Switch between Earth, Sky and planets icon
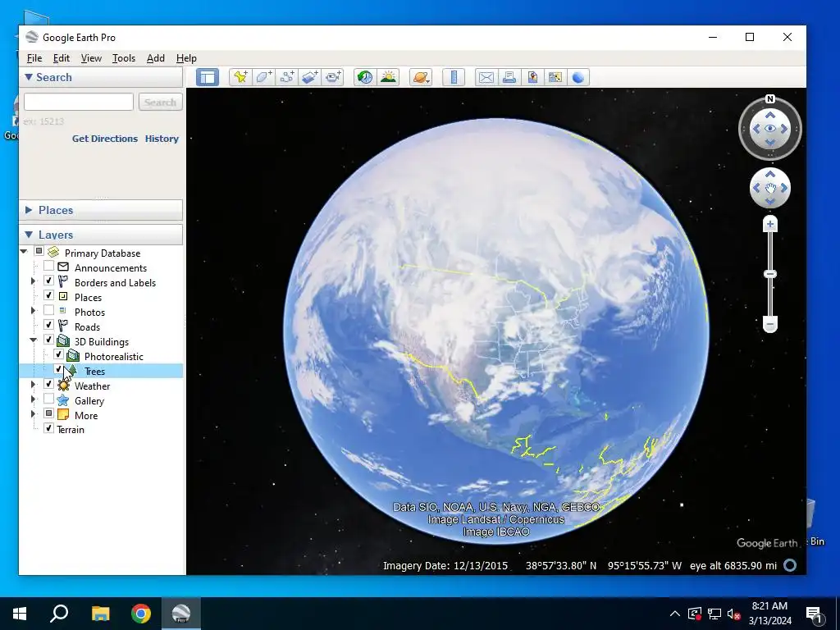The height and width of the screenshot is (630, 840). 421,77
